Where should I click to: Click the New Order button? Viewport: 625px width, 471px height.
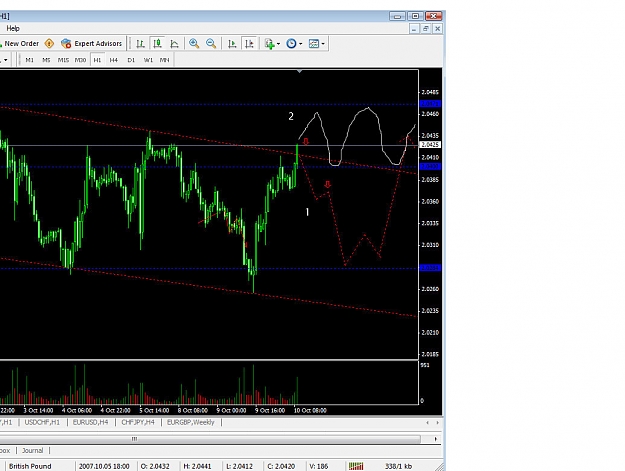(x=20, y=43)
